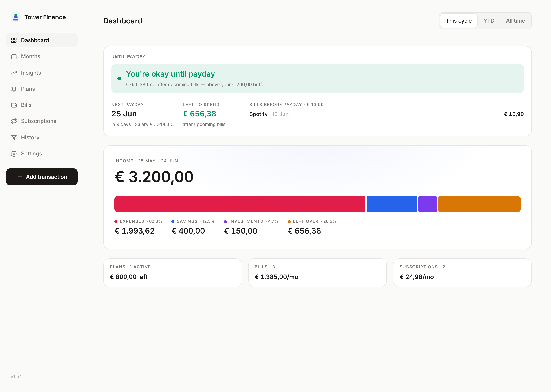Click the purple Investments bar segment
This screenshot has height=392, width=551.
click(x=427, y=204)
